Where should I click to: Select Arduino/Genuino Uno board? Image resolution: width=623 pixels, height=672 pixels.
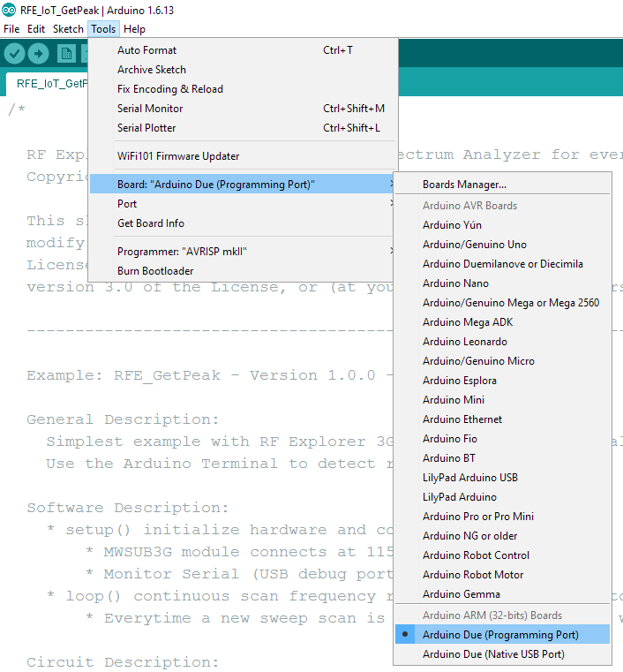pyautogui.click(x=503, y=245)
